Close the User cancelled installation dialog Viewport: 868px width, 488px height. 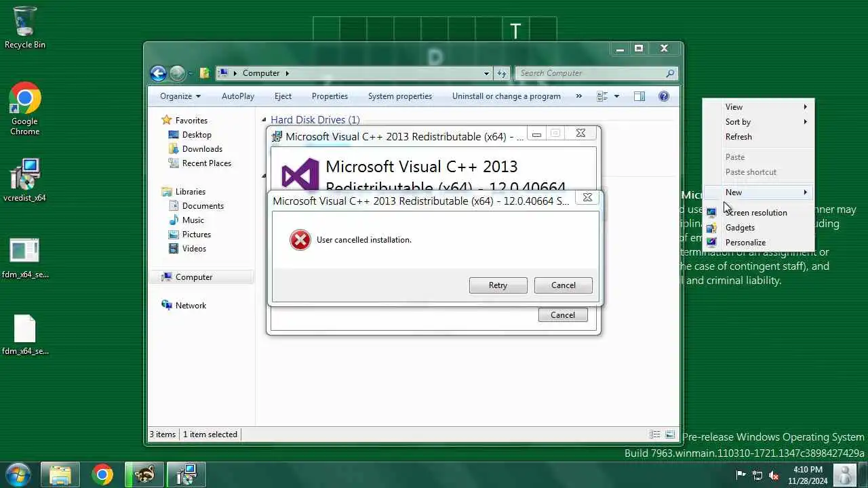587,198
